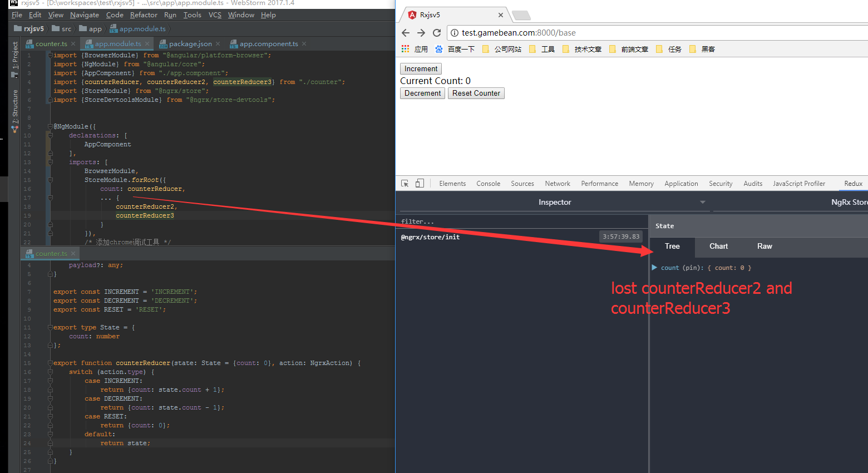Switch to app.component.ts editor tab

[269, 44]
